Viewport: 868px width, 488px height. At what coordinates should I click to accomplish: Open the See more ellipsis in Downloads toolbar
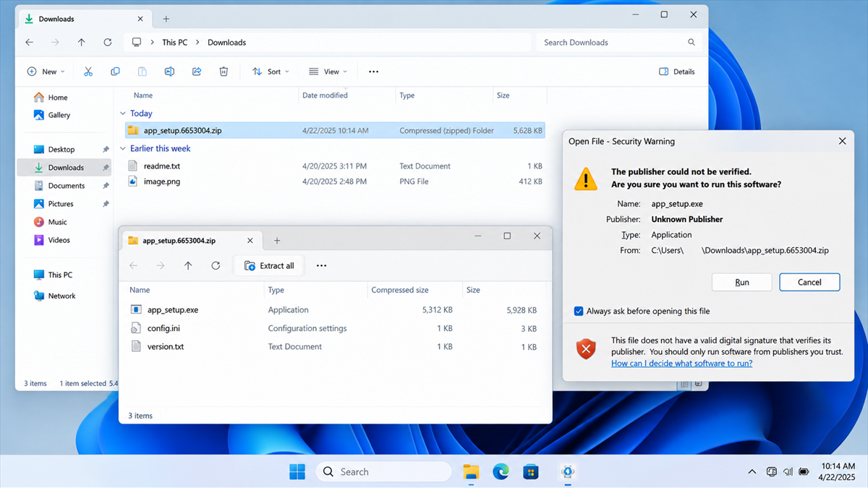(373, 72)
